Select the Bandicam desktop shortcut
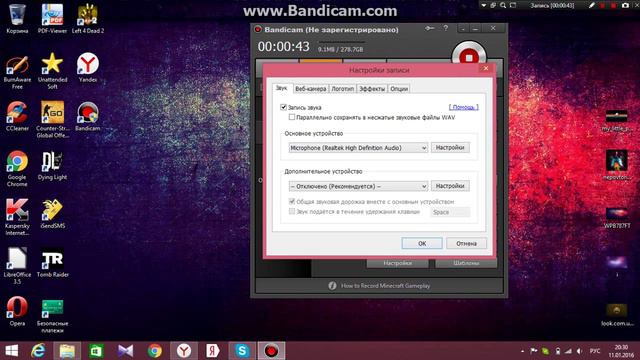This screenshot has height=360, width=640. [88, 116]
